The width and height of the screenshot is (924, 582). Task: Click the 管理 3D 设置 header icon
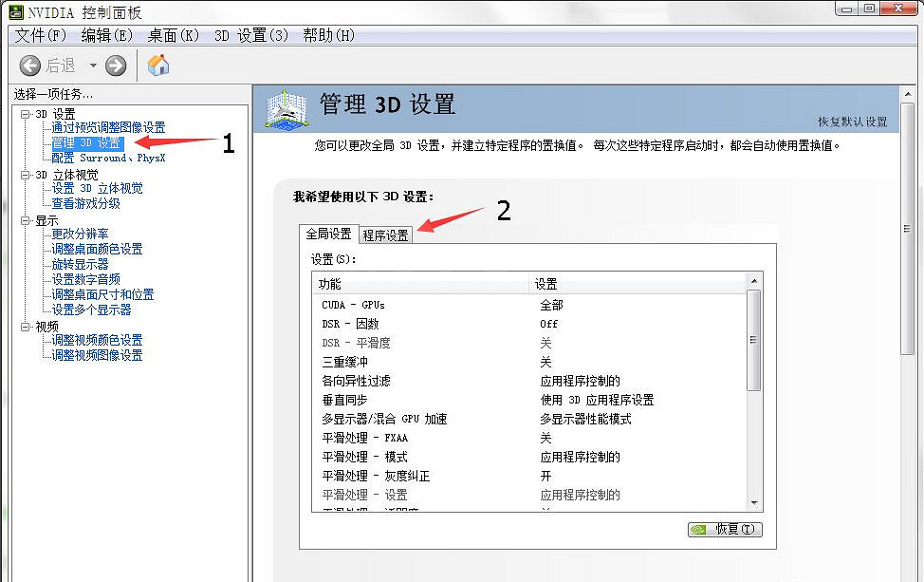coord(286,109)
